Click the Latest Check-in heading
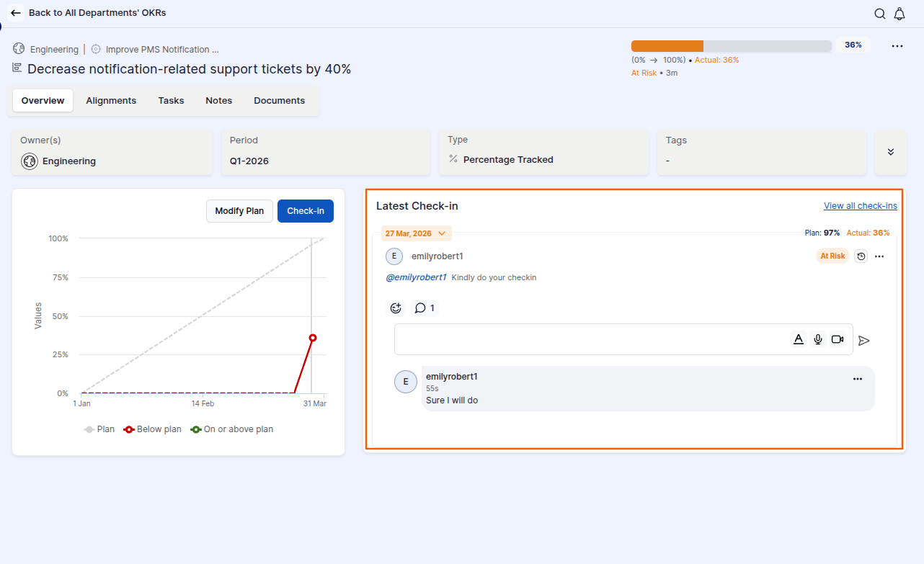Screen dimensions: 924x564 point(417,206)
